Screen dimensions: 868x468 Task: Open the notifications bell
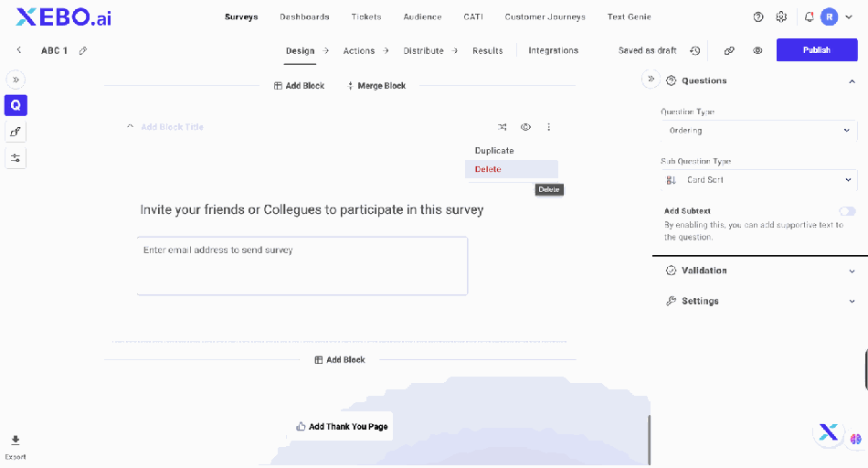click(x=809, y=17)
